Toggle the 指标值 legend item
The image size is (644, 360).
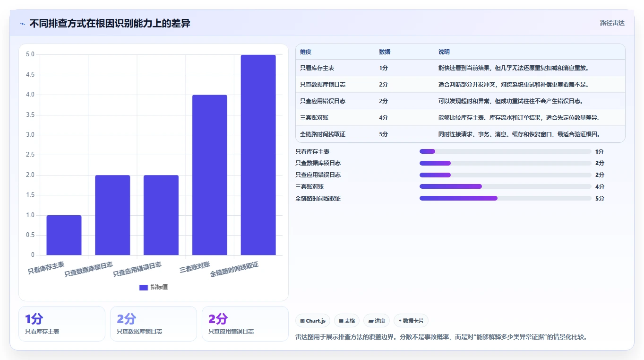point(154,287)
